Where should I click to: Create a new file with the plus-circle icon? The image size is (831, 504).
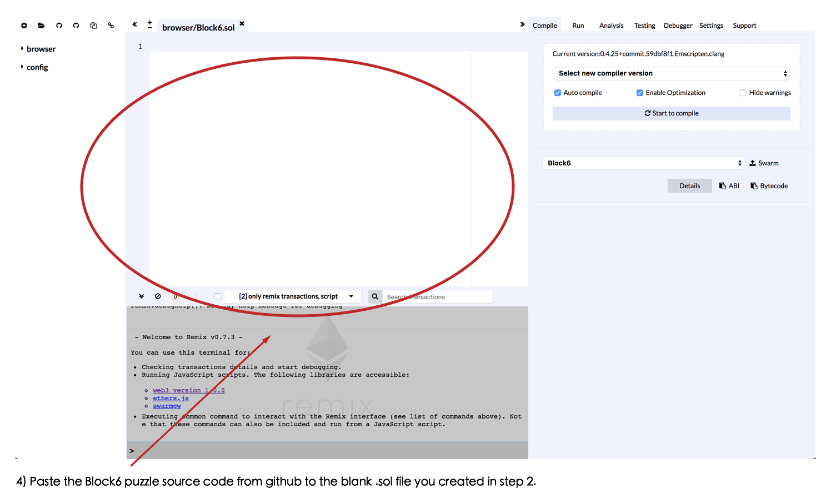(24, 26)
